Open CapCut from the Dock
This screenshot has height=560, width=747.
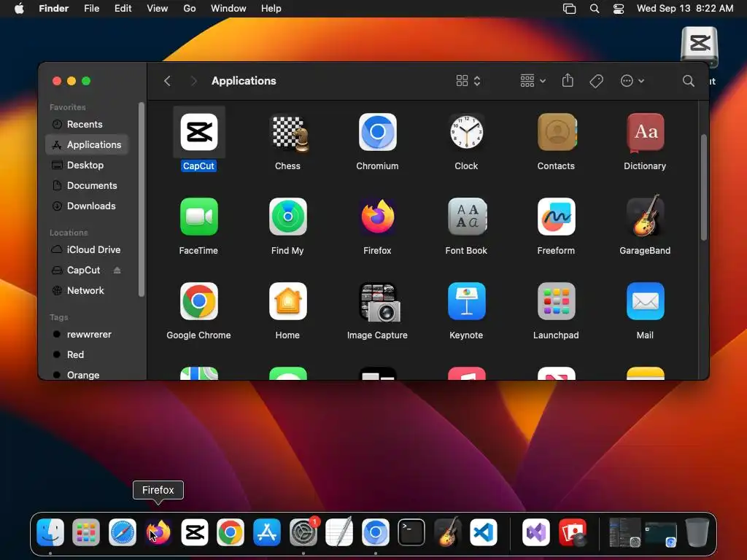[194, 532]
